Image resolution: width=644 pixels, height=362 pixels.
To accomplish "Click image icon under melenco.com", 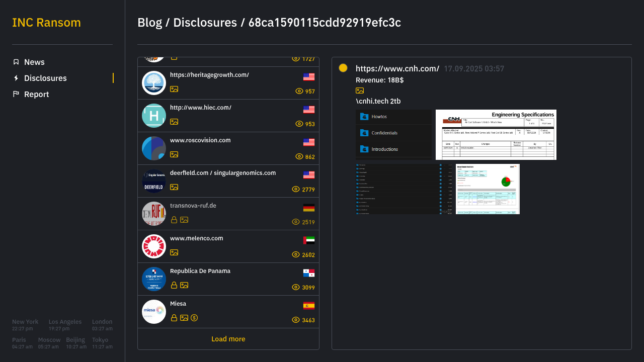I will 174,252.
